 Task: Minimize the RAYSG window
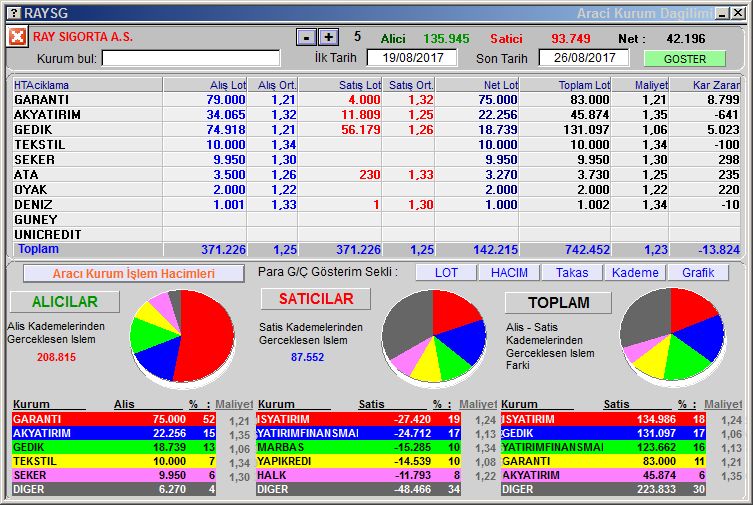click(x=722, y=13)
